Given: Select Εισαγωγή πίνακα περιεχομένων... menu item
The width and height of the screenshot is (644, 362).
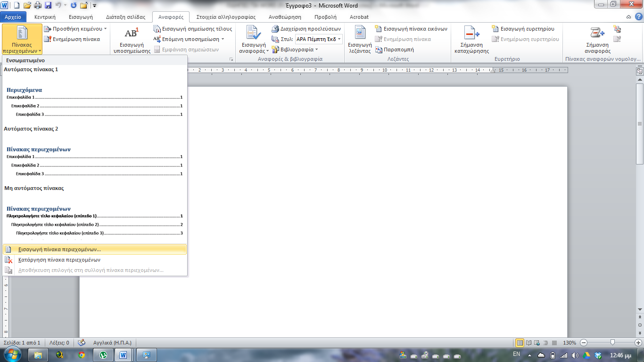Looking at the screenshot, I should pyautogui.click(x=95, y=249).
